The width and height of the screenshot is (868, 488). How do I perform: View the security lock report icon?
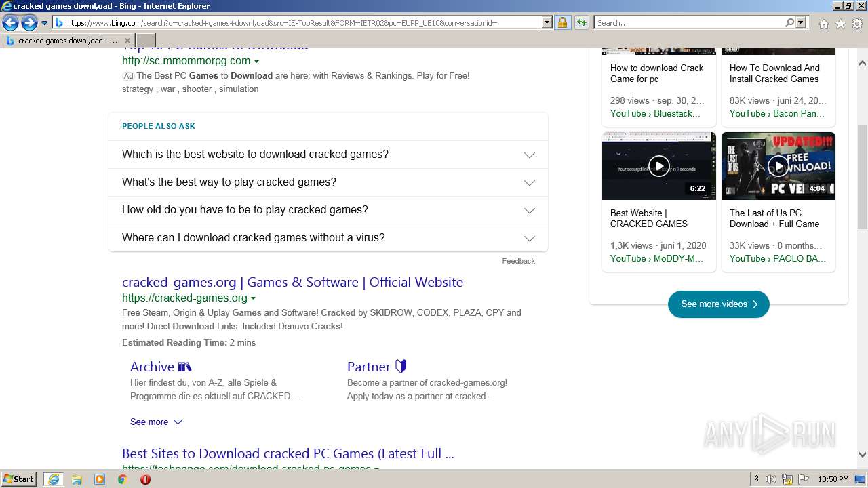coord(562,22)
